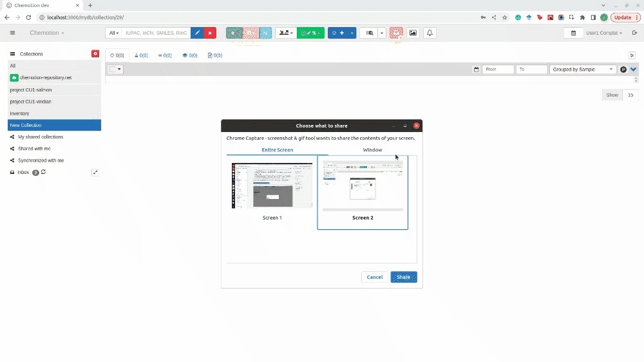644x362 pixels.
Task: Click the structure editor pencil search button
Action: [x=197, y=33]
